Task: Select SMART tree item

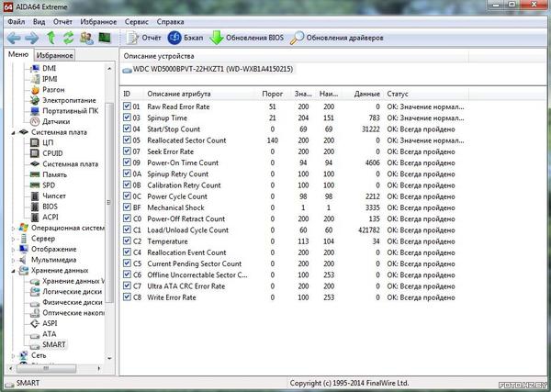Action: point(54,344)
